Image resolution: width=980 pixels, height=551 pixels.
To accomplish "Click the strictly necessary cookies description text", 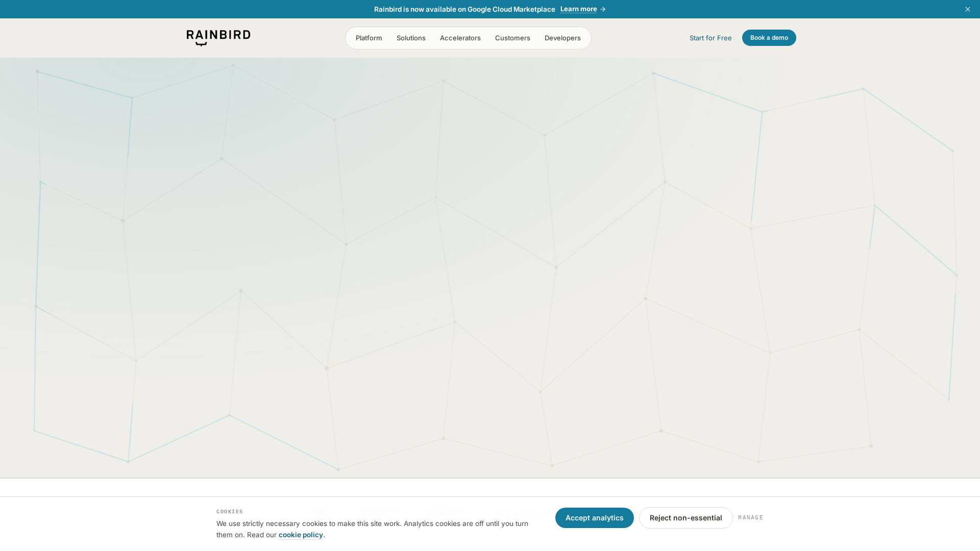I will (x=372, y=529).
